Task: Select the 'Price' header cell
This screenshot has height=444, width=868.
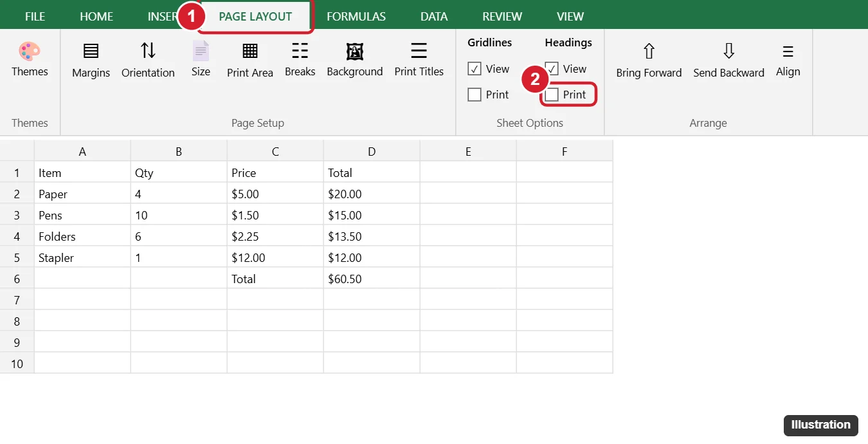Action: coord(275,172)
